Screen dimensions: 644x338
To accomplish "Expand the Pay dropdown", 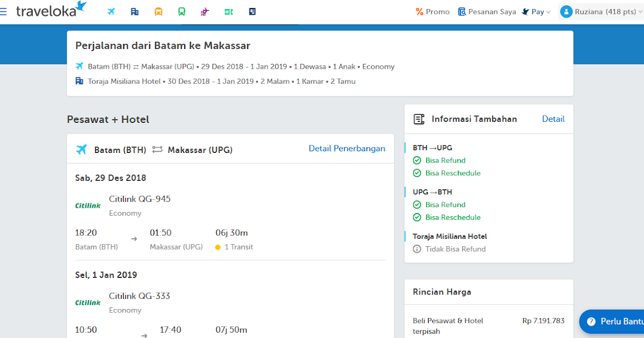I will pos(536,12).
